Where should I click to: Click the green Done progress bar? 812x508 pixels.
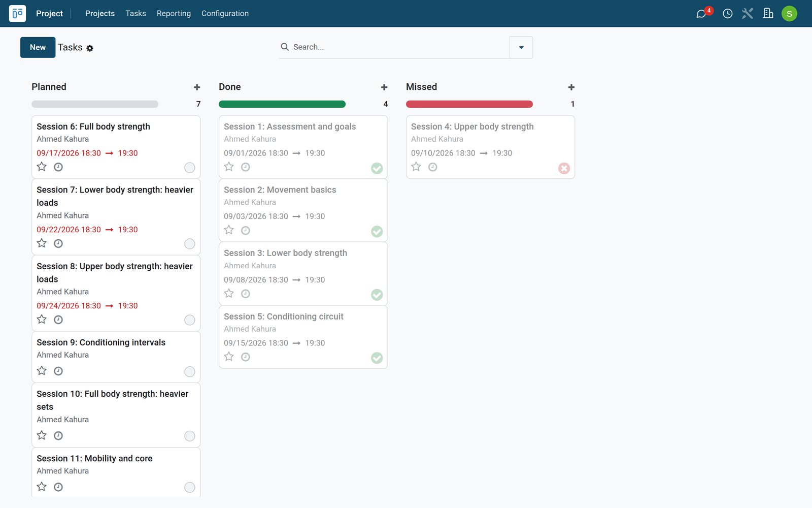pos(282,104)
